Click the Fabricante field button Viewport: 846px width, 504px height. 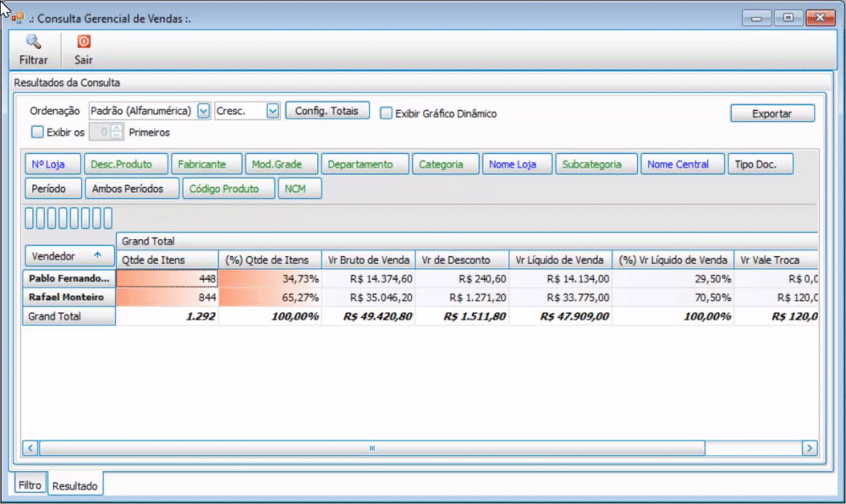pos(206,164)
